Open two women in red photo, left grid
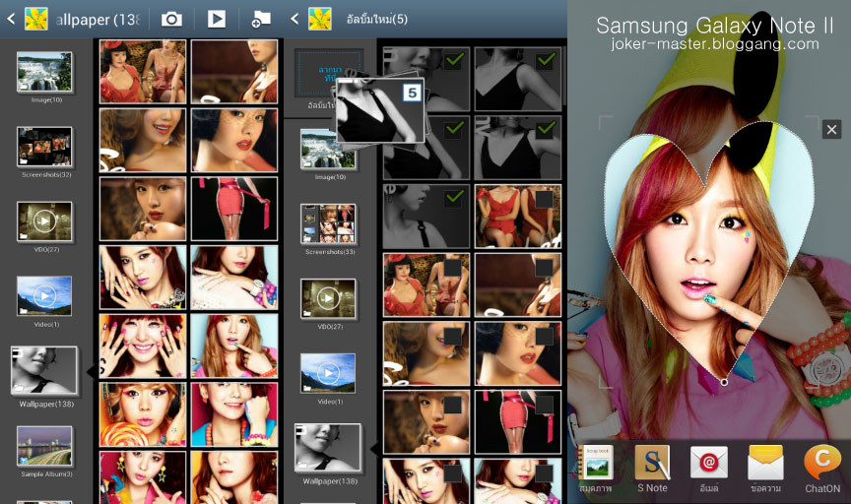This screenshot has height=504, width=851. point(143,72)
